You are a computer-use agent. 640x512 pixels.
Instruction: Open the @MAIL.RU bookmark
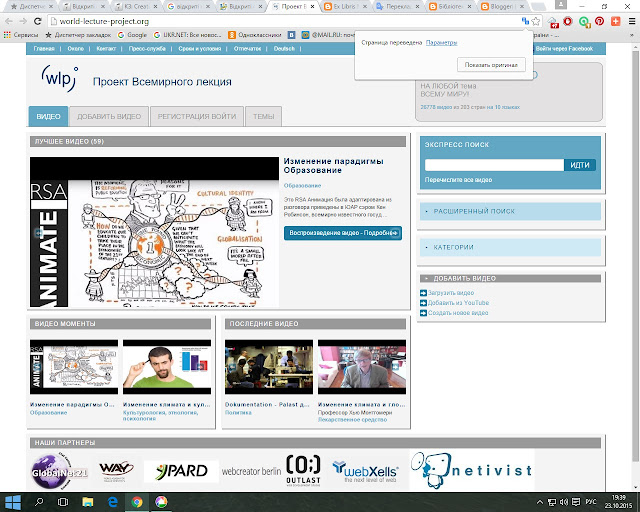pyautogui.click(x=328, y=35)
